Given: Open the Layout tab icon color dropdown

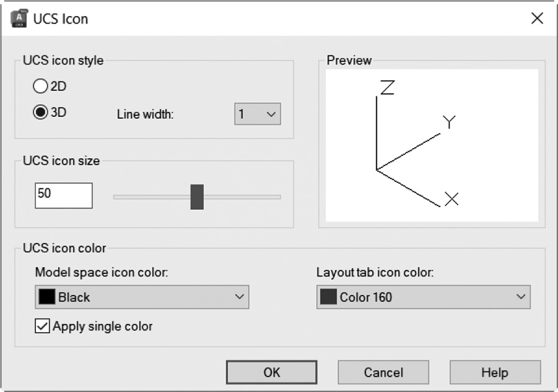Looking at the screenshot, I should coord(423,297).
